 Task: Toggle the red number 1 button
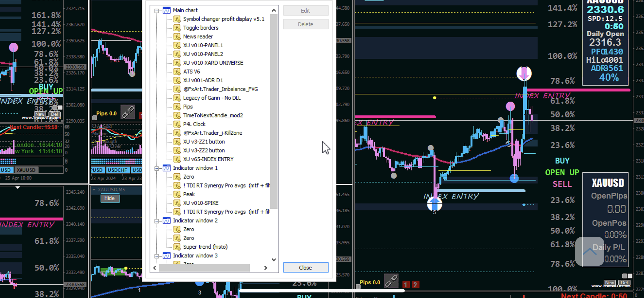(x=406, y=285)
